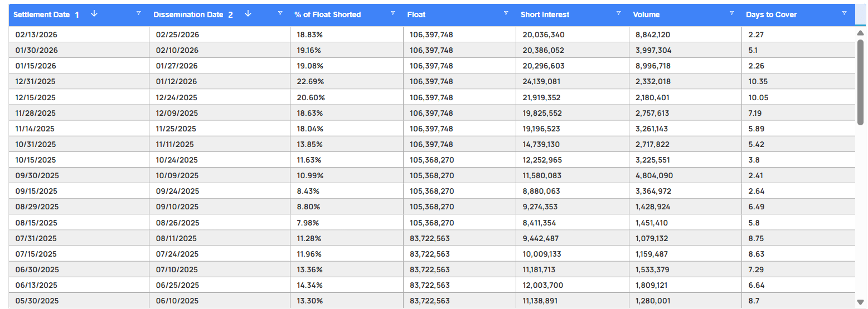868x309 pixels.
Task: Sort table by Volume column header
Action: 647,14
